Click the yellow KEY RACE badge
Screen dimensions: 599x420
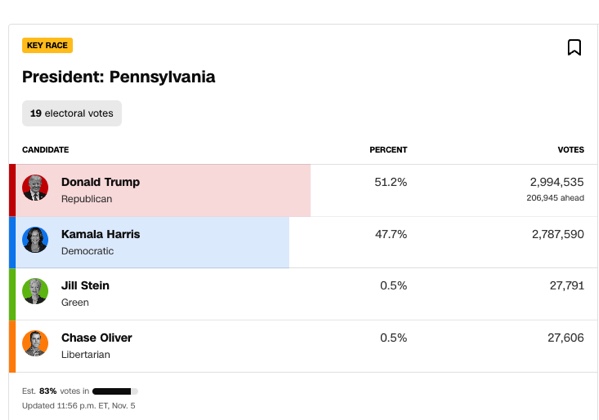pyautogui.click(x=47, y=45)
